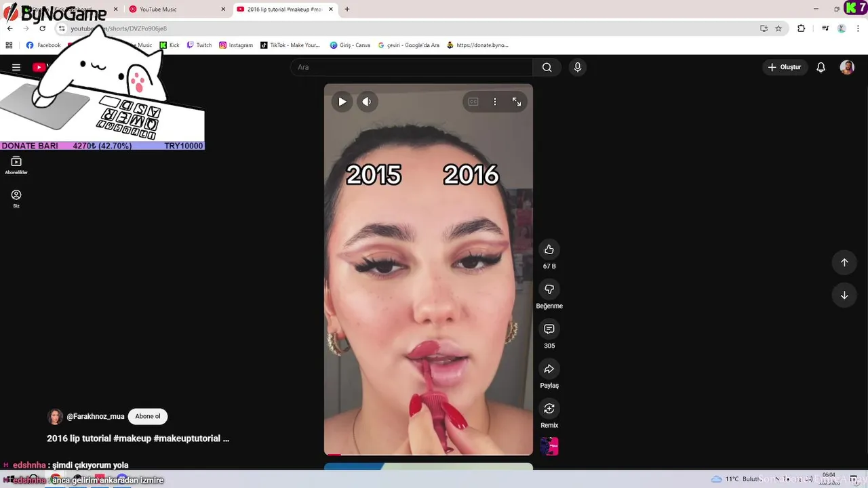Viewport: 868px width, 488px height.
Task: Open the Farakhnoz_mua channel avatar
Action: coord(55,417)
